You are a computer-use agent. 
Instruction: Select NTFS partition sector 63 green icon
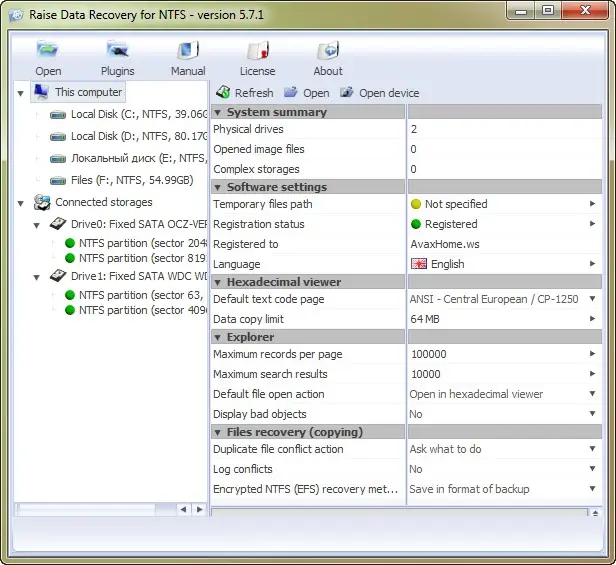[70, 295]
